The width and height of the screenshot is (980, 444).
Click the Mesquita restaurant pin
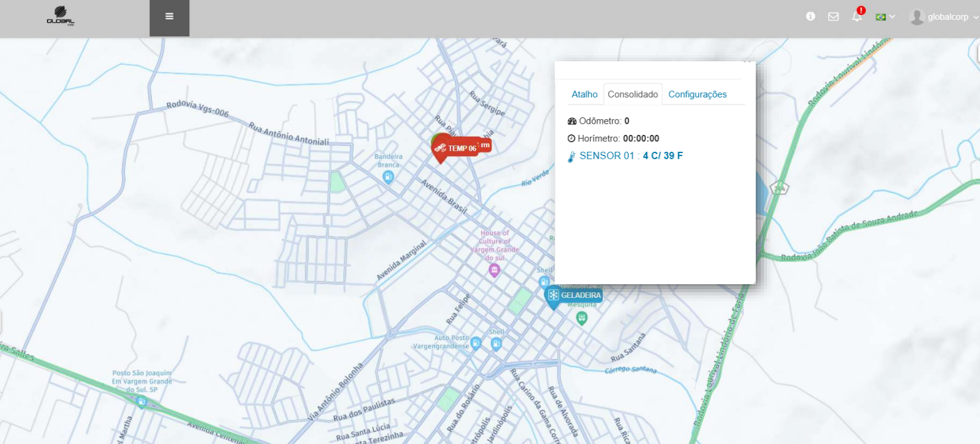(x=582, y=318)
